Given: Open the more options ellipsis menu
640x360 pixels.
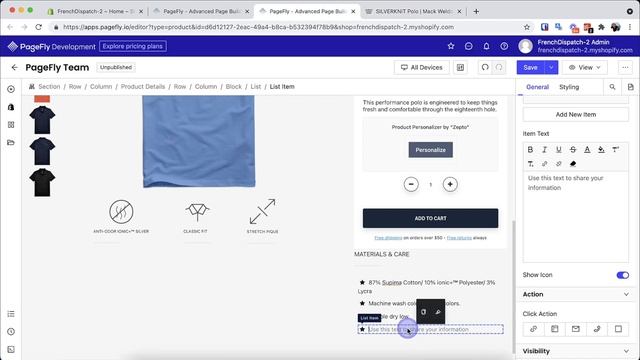Looking at the screenshot, I should tap(625, 67).
